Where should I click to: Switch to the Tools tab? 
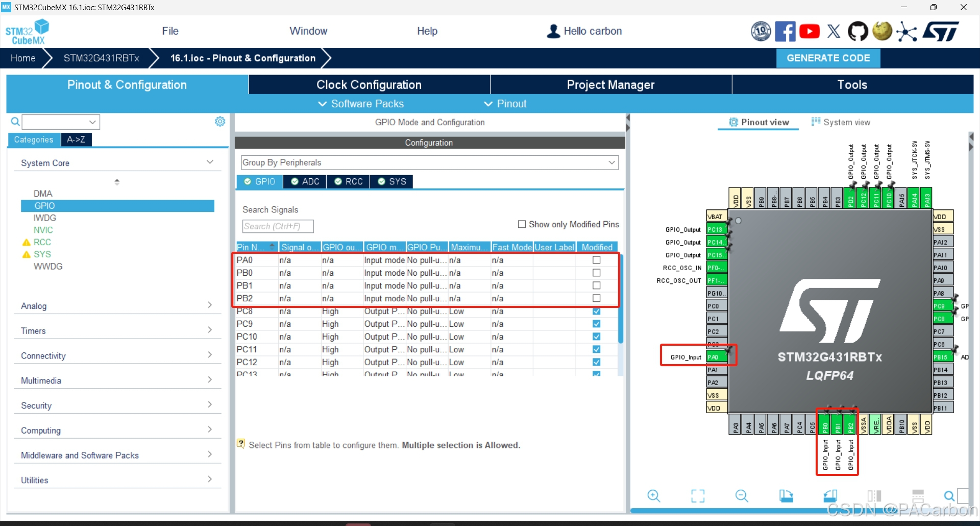point(852,85)
